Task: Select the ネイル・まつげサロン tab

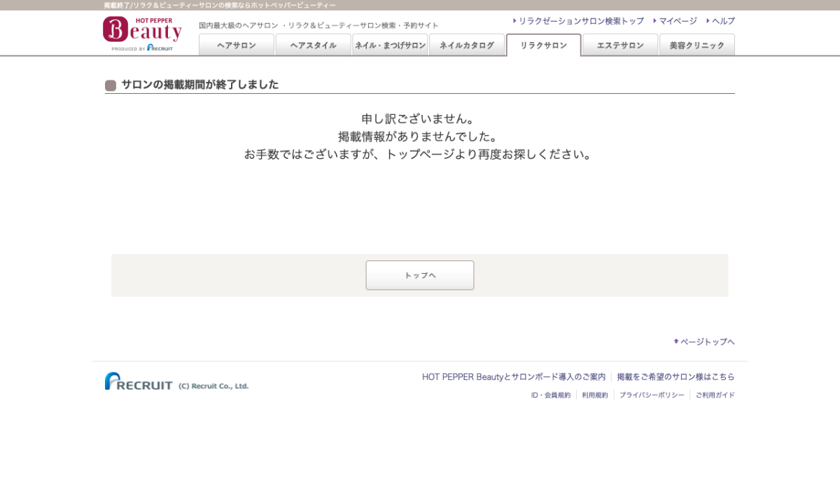Action: click(390, 45)
